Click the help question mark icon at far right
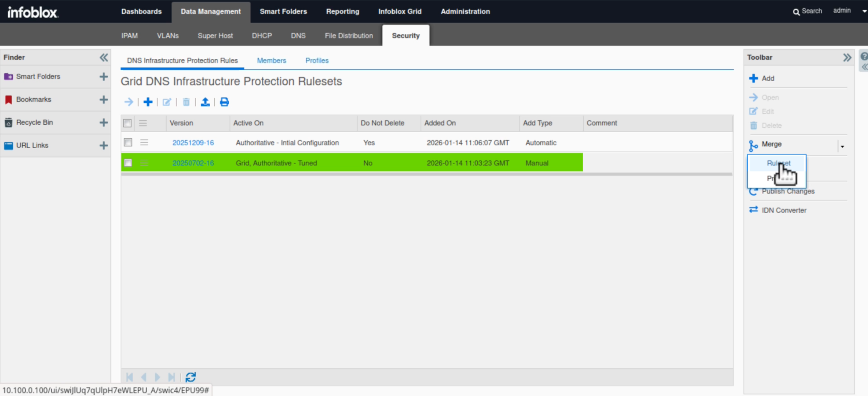Viewport: 868px width, 396px height. 864,56
